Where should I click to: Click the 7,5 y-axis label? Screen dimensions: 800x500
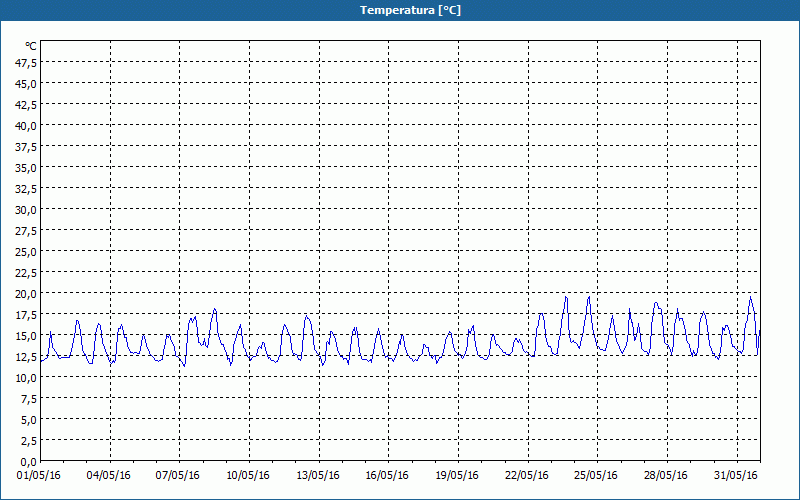pyautogui.click(x=29, y=399)
